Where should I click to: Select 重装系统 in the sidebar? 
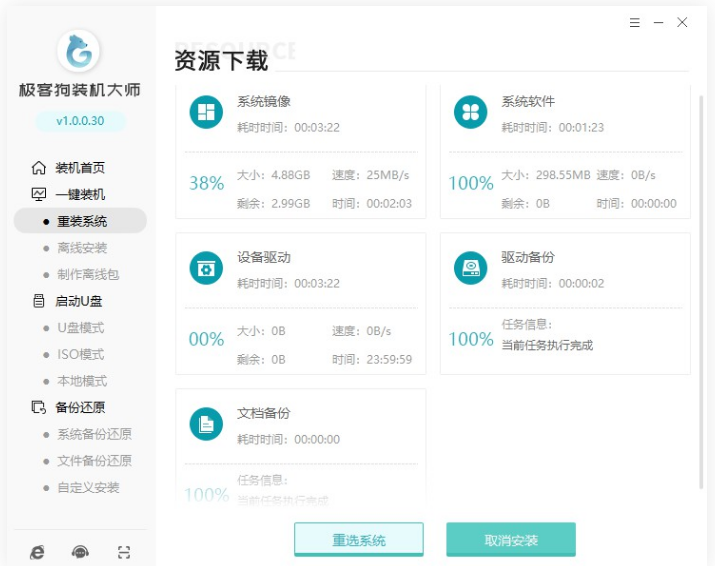(81, 221)
